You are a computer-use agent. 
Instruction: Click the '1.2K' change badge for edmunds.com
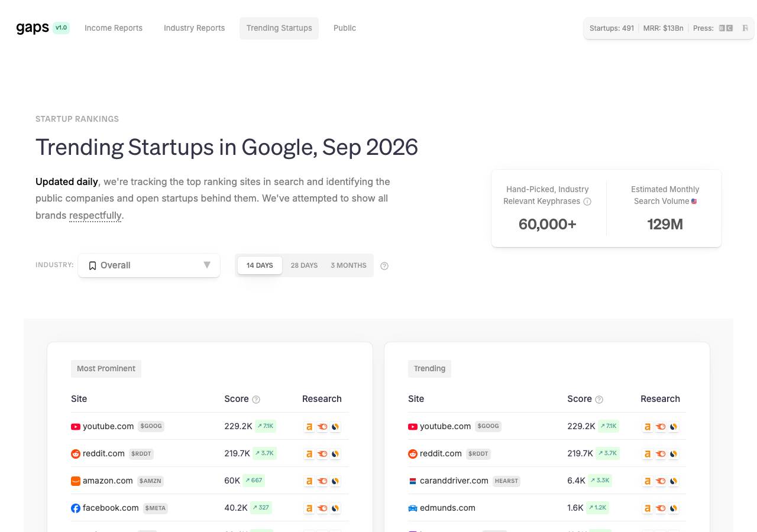(x=597, y=508)
